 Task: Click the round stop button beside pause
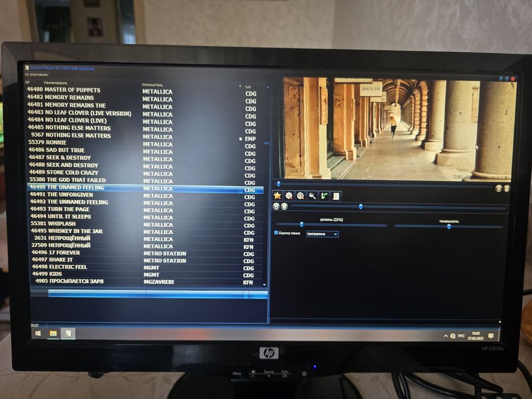coord(506,189)
